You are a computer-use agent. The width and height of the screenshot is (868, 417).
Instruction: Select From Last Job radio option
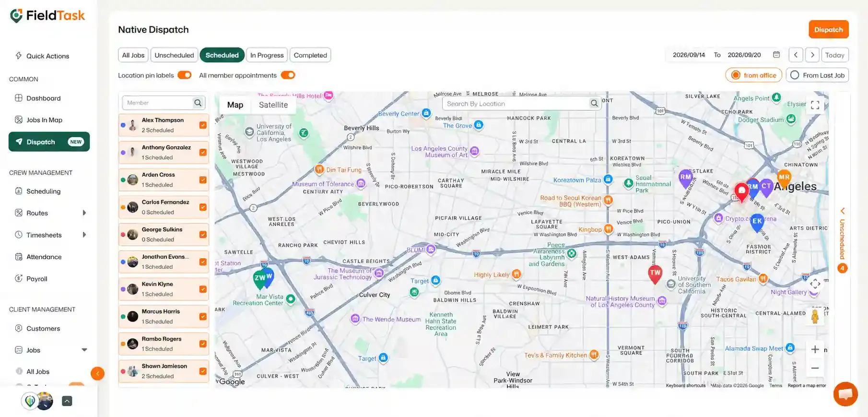tap(817, 75)
